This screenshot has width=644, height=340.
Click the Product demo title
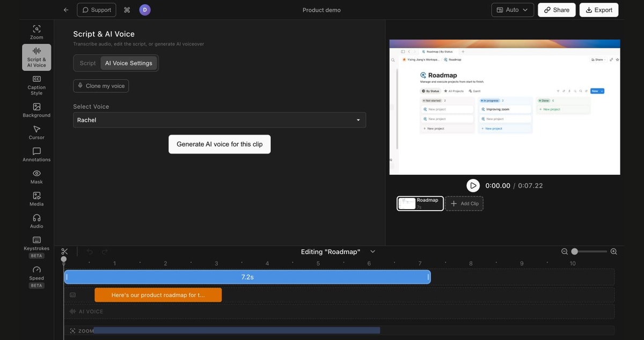point(321,10)
